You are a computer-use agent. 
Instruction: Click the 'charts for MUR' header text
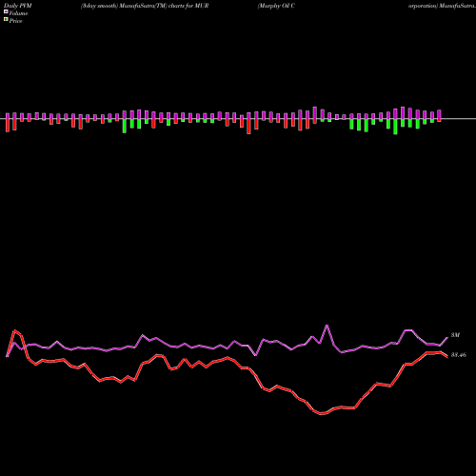[188, 6]
